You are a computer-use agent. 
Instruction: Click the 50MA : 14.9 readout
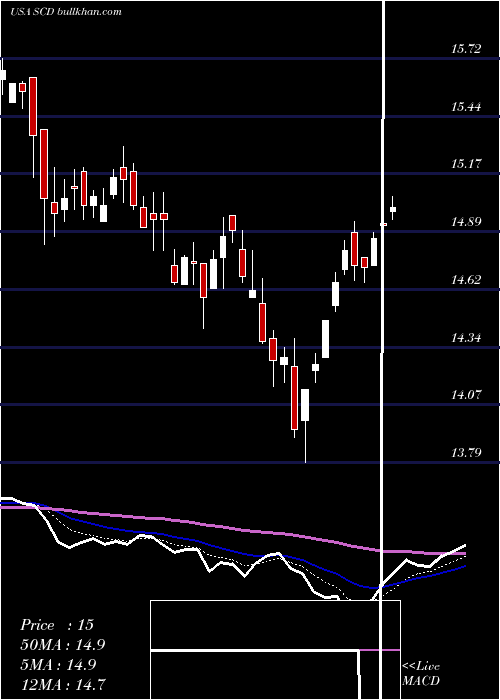[x=63, y=645]
